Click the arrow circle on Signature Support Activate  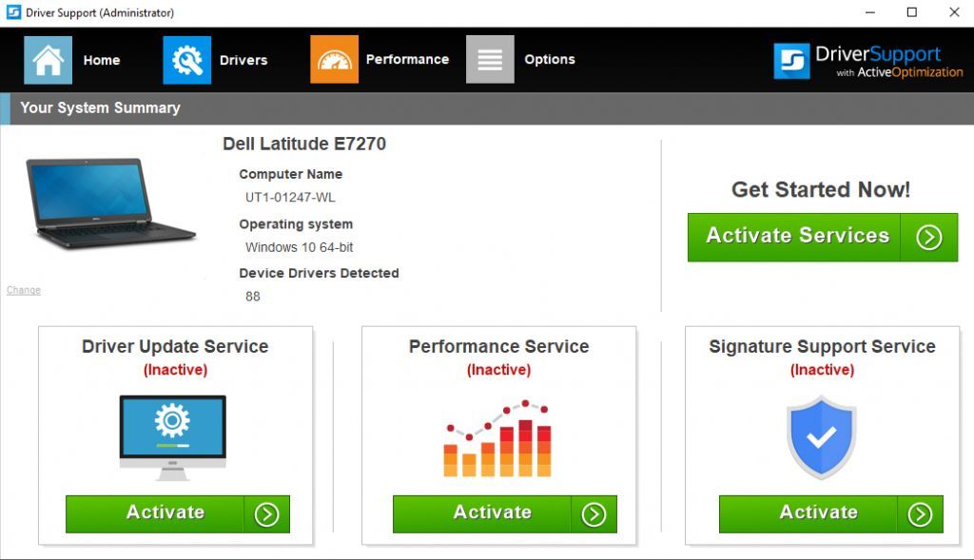point(920,514)
